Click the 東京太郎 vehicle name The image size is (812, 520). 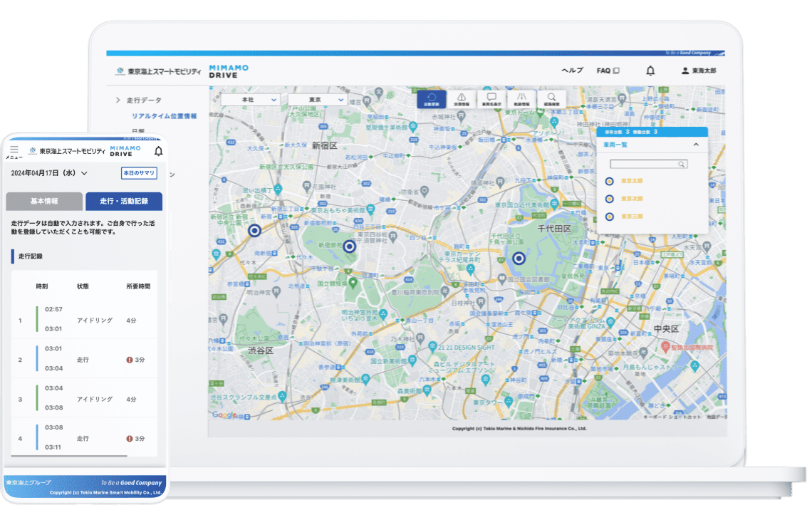[x=632, y=181]
